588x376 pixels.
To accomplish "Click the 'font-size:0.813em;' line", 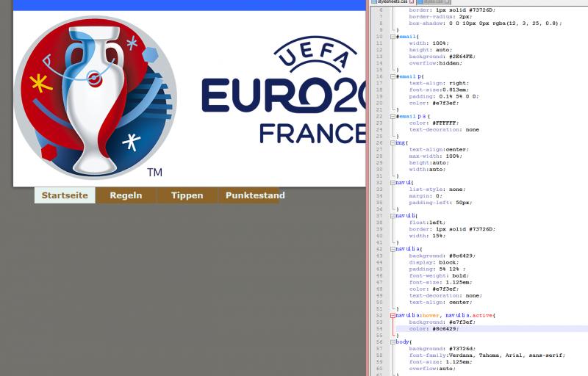I will [439, 90].
